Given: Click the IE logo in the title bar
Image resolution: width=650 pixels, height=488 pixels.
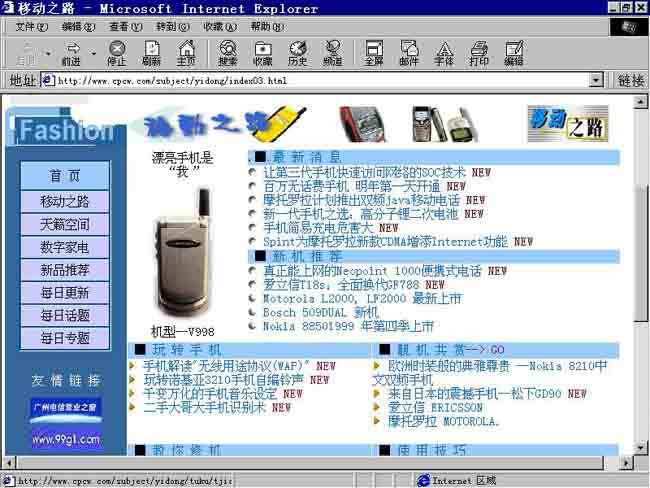Looking at the screenshot, I should (x=7, y=7).
